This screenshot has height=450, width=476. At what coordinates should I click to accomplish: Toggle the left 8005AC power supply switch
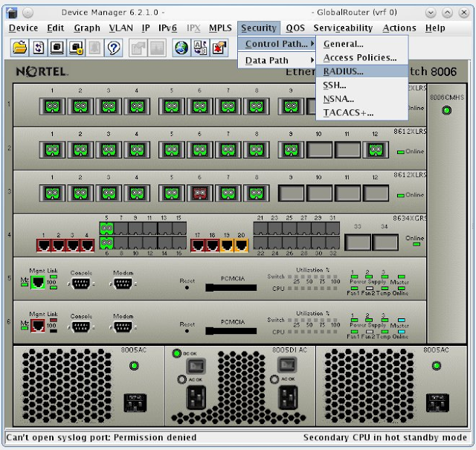[x=135, y=402]
